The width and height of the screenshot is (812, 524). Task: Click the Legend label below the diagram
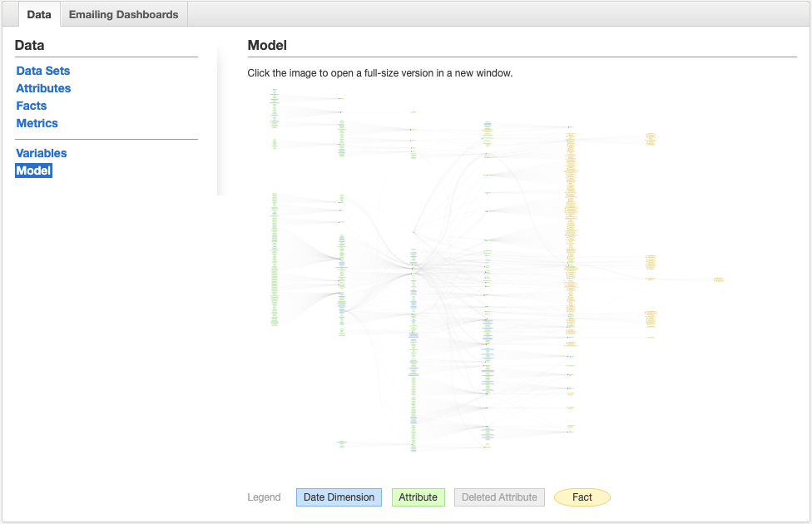coord(264,497)
